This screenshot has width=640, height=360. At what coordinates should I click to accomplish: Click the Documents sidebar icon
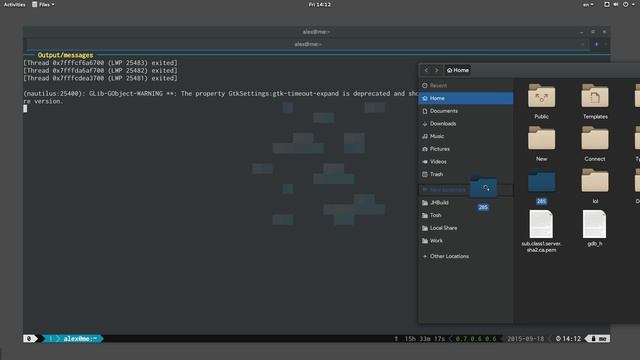(425, 111)
